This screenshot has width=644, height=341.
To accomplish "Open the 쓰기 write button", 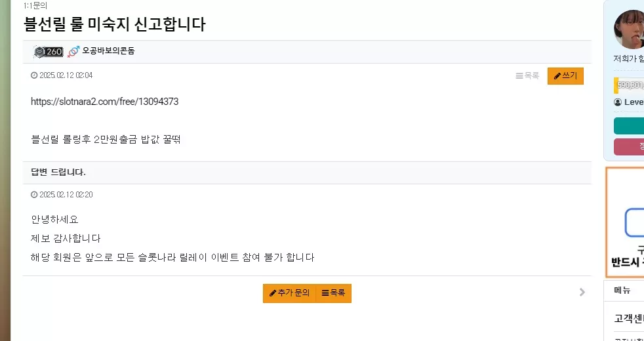I will tap(565, 76).
